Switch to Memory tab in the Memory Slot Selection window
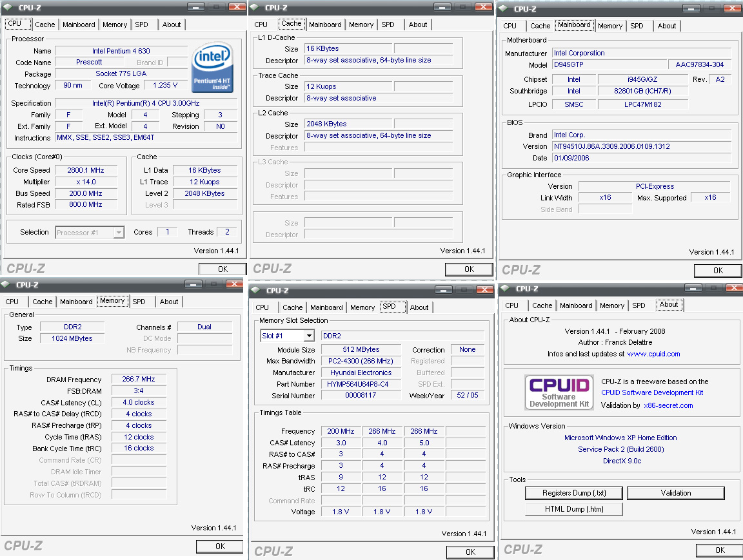Image resolution: width=743 pixels, height=560 pixels. [x=362, y=307]
